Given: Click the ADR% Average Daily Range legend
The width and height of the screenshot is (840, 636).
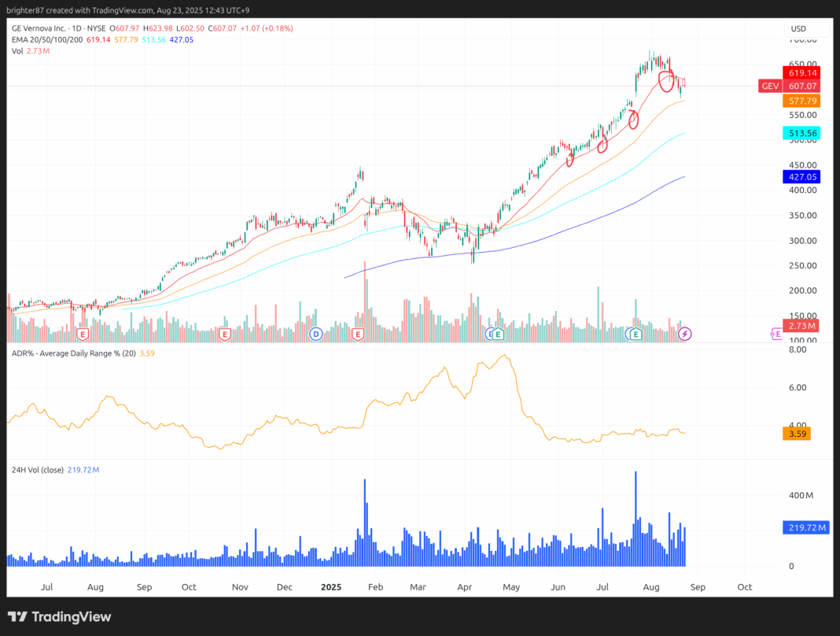Looking at the screenshot, I should coord(72,353).
